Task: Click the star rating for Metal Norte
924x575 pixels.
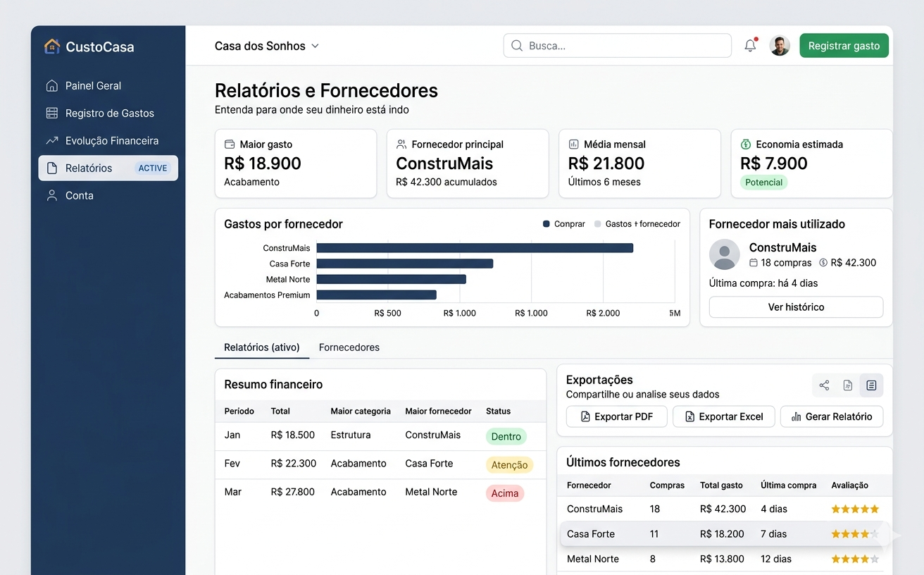Action: 855,559
